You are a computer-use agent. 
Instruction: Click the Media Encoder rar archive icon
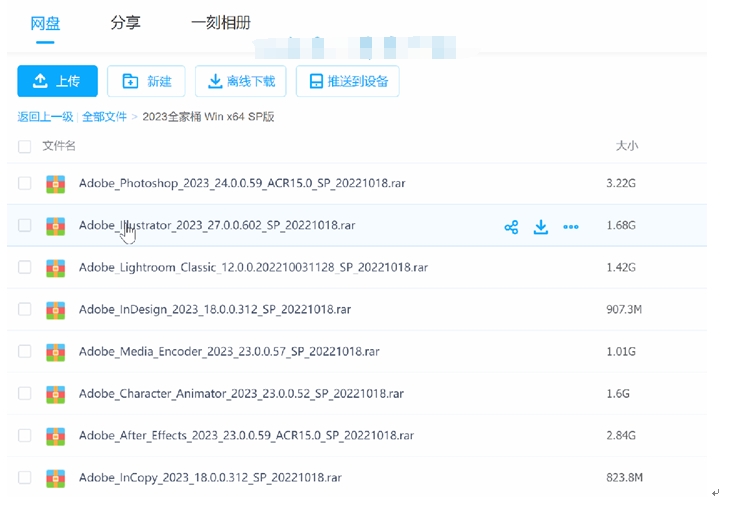pyautogui.click(x=56, y=352)
